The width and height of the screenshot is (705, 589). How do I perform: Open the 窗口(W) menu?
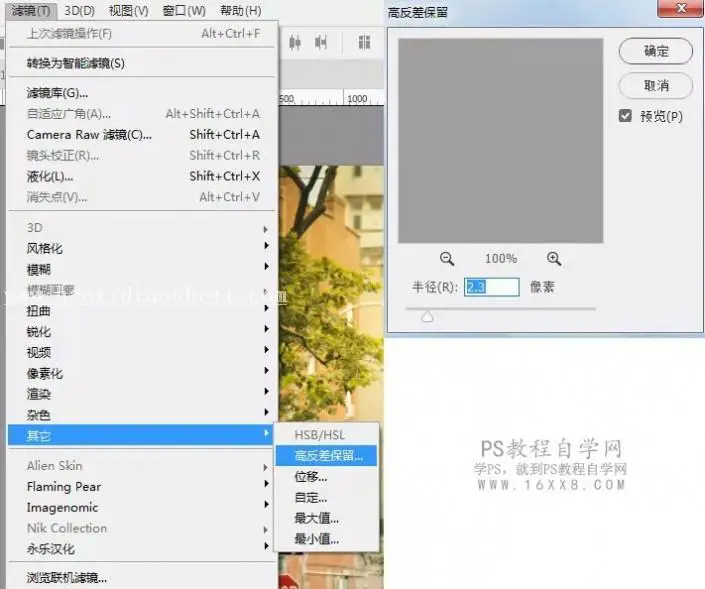[184, 10]
